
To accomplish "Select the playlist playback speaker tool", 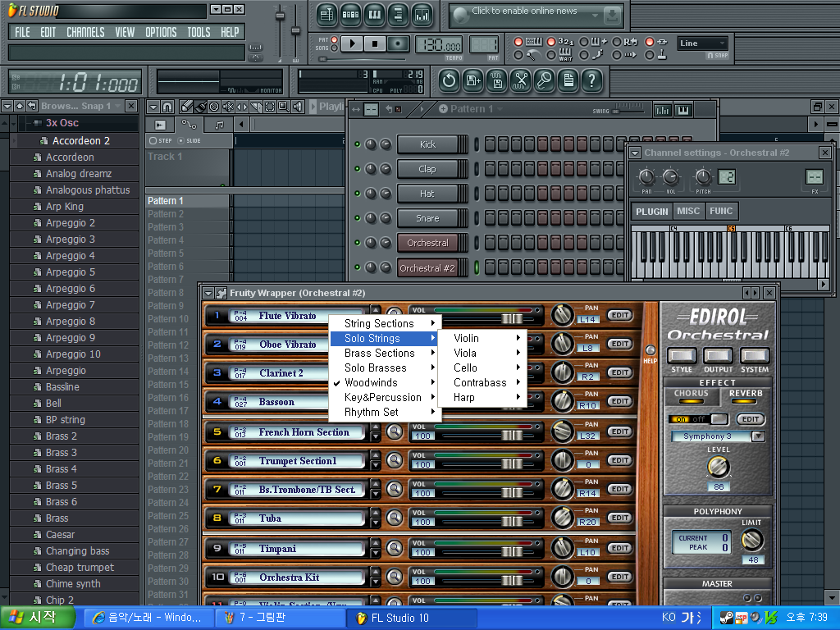I will tap(298, 107).
